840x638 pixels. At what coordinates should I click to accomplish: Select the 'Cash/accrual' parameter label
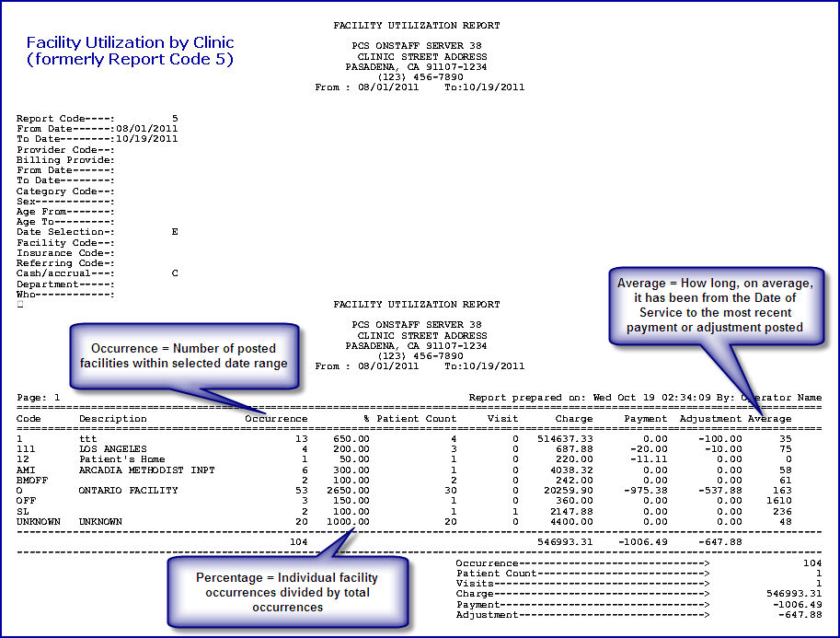[65, 273]
